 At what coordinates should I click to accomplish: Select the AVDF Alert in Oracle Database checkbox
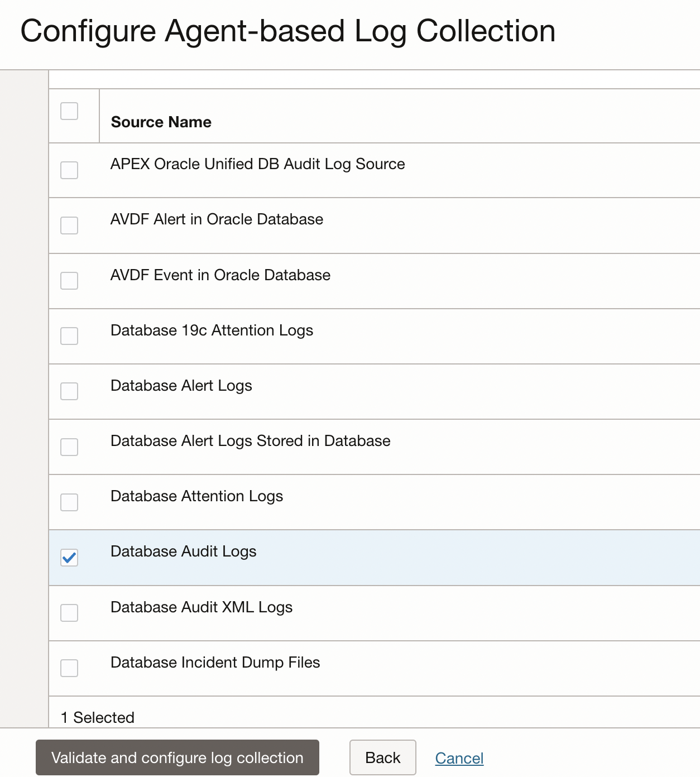pos(69,226)
